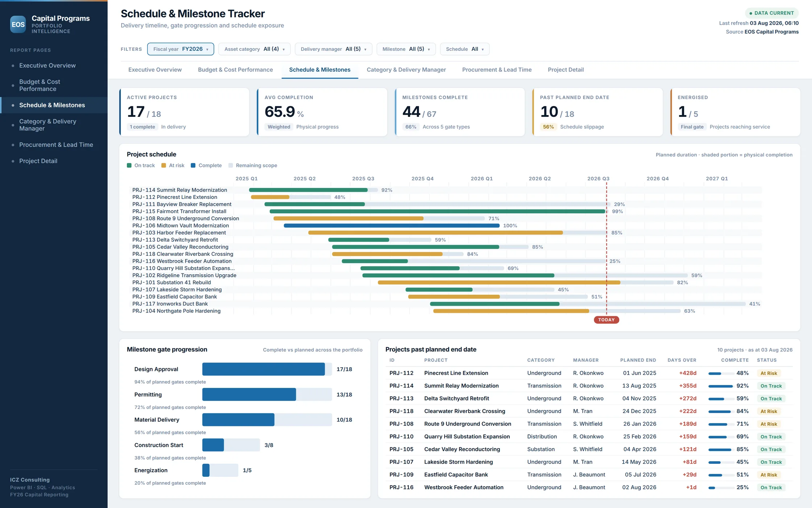Open Budget & Cost Performance in sidebar

(x=54, y=85)
